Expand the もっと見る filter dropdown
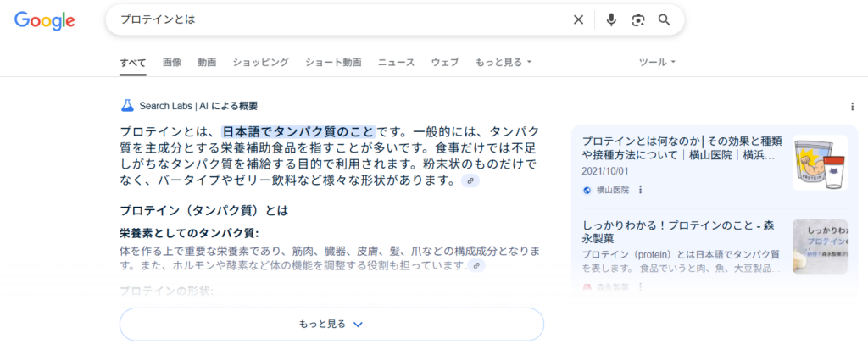The height and width of the screenshot is (344, 868). tap(504, 62)
